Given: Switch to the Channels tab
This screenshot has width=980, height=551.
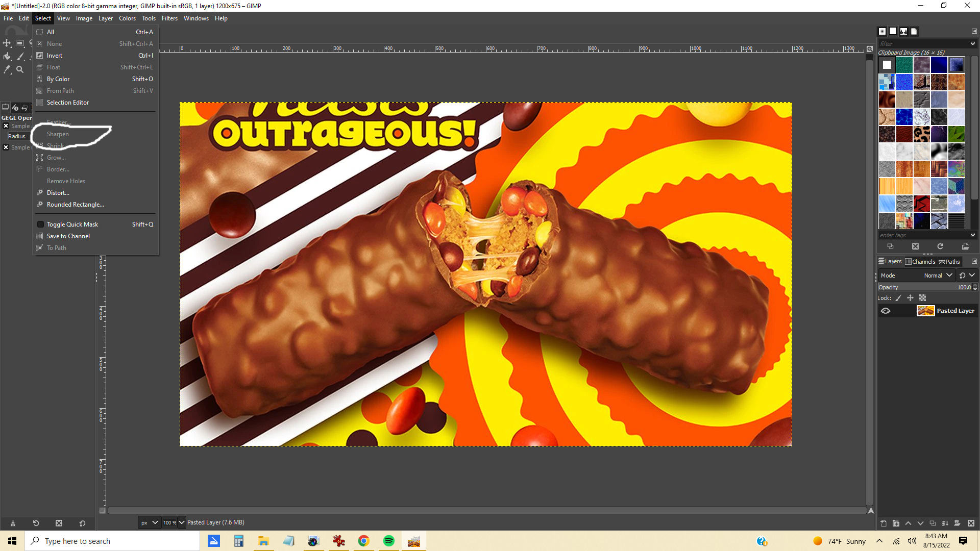Looking at the screenshot, I should pyautogui.click(x=920, y=262).
